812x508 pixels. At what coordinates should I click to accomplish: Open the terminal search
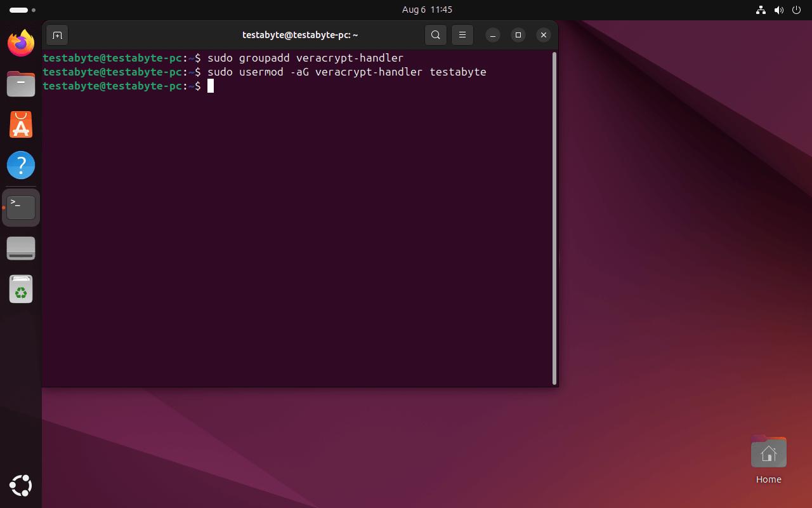tap(436, 35)
